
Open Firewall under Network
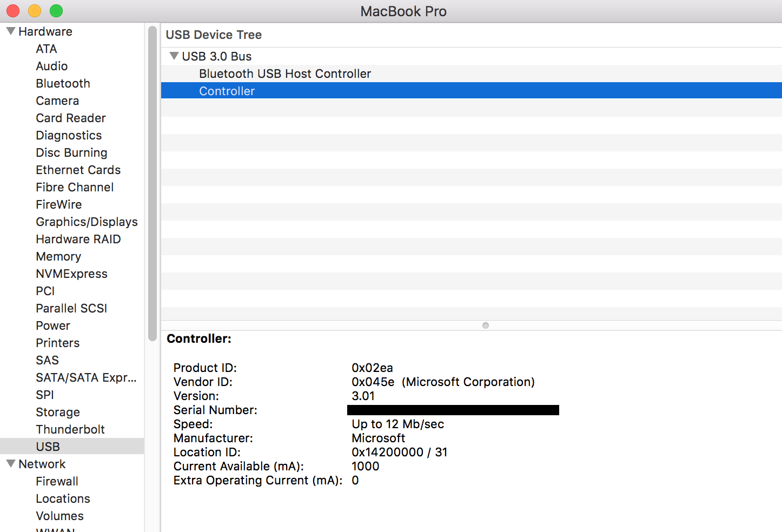pyautogui.click(x=57, y=481)
